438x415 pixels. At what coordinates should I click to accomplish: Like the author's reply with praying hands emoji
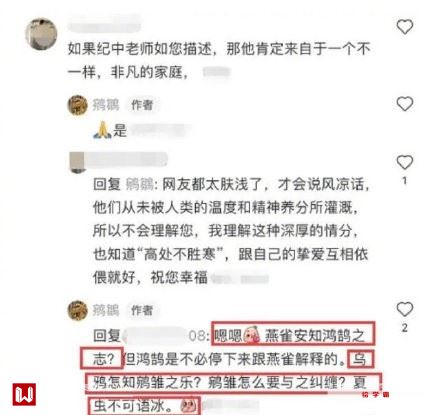405,104
